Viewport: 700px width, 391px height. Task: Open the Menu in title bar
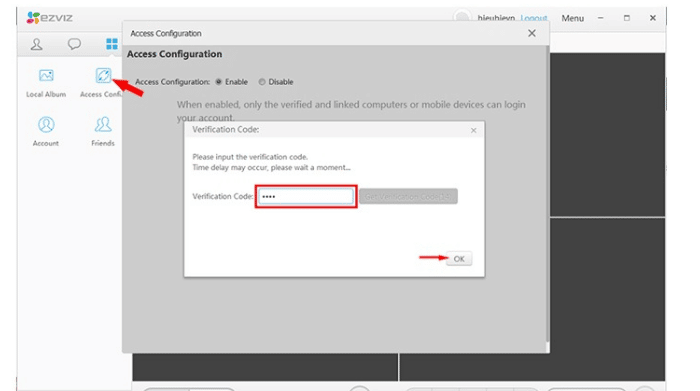point(572,18)
